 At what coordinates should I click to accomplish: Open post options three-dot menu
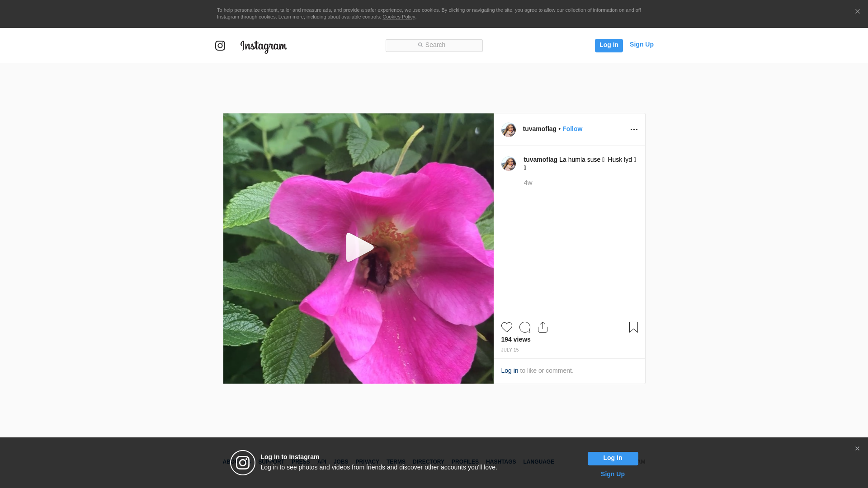634,130
